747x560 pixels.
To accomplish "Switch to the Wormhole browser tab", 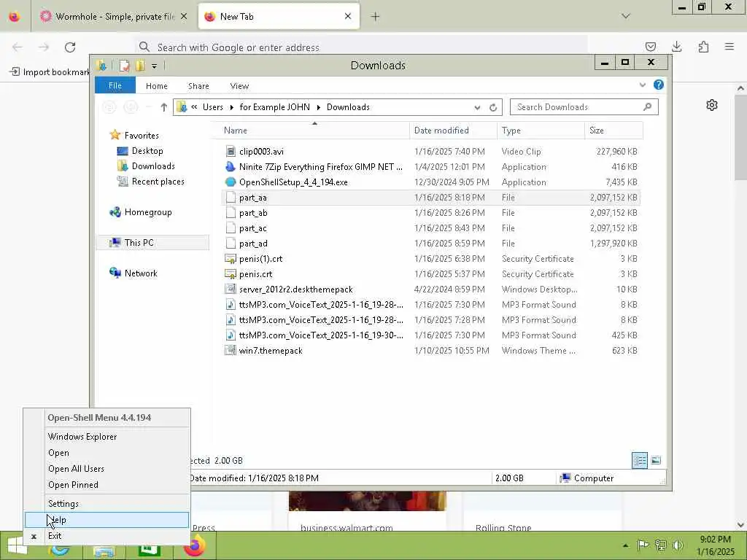I will click(x=113, y=17).
